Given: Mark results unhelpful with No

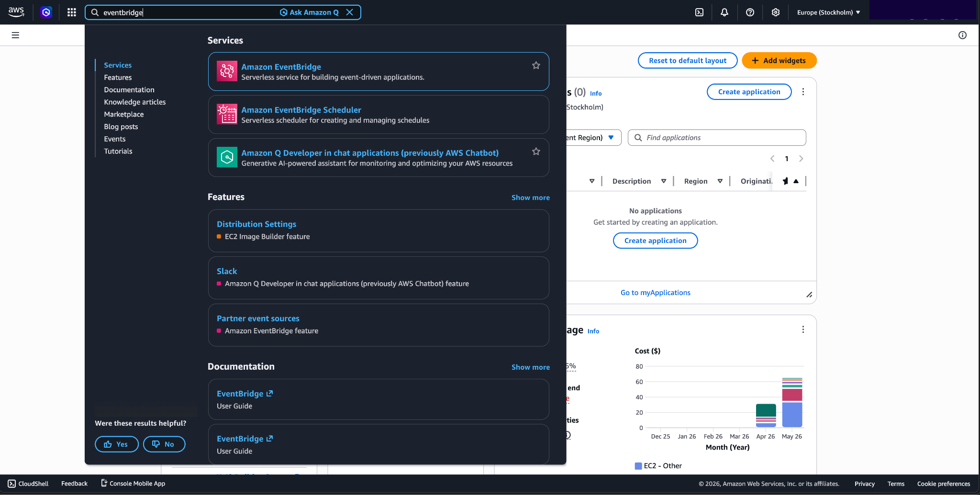Looking at the screenshot, I should pyautogui.click(x=164, y=444).
